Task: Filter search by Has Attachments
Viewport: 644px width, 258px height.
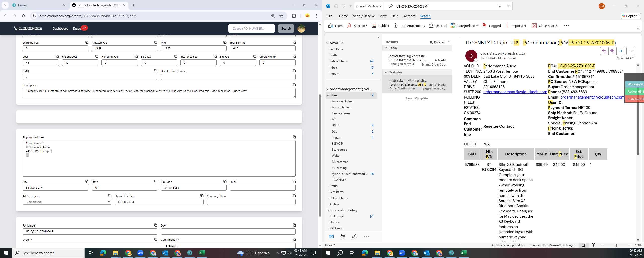Action: tap(409, 26)
